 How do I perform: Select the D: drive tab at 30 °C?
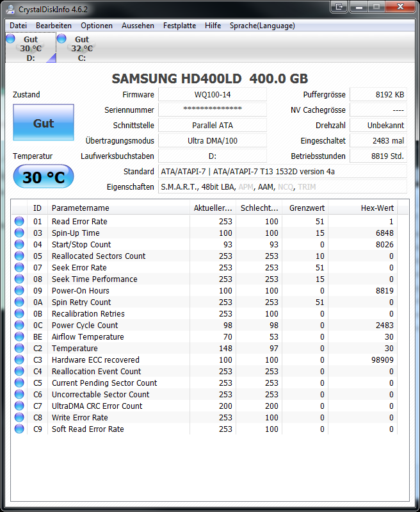click(31, 48)
